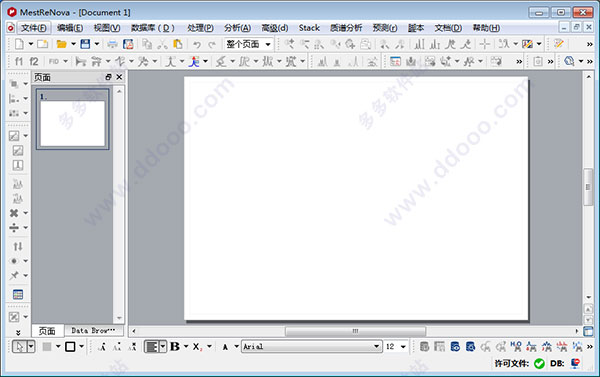Click the open folder icon
Viewport: 600px width, 377px height.
(x=61, y=44)
